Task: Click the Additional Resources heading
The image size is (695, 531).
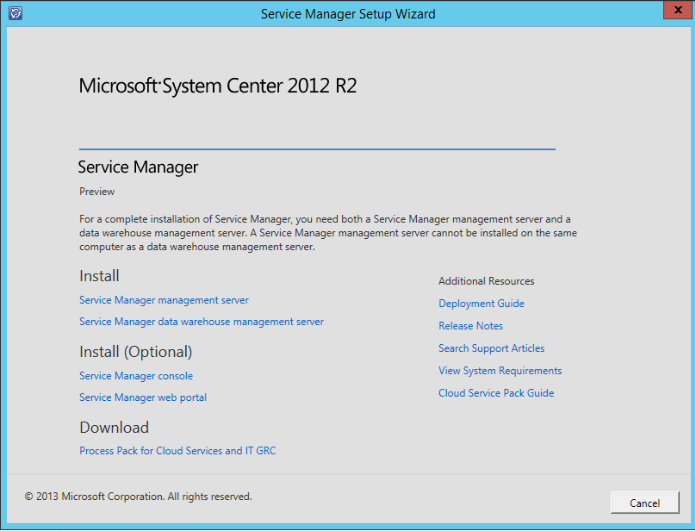Action: point(486,281)
